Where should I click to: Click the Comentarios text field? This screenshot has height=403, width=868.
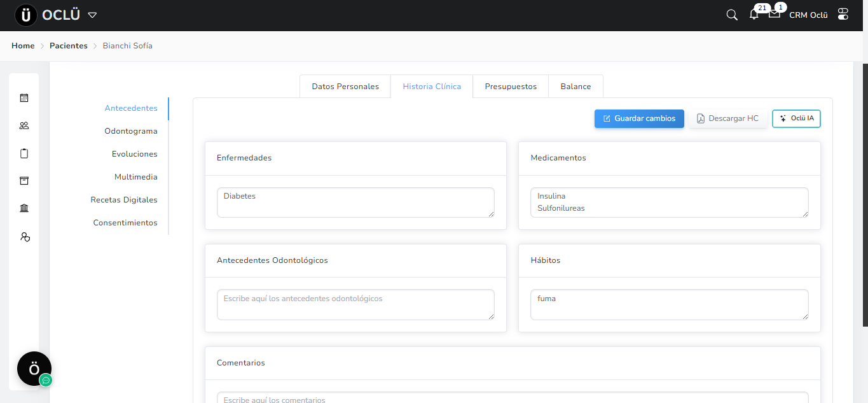(513, 398)
